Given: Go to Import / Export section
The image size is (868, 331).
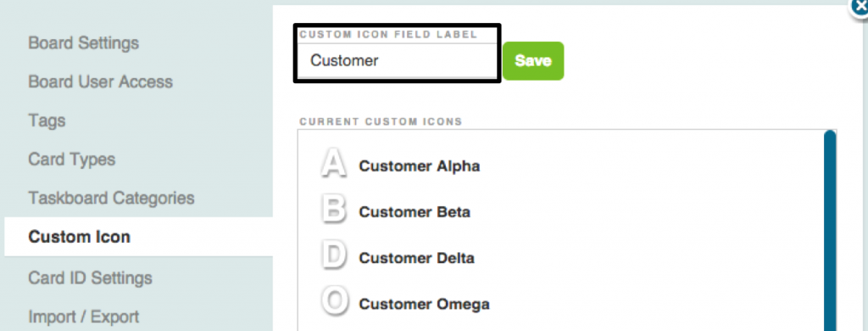Looking at the screenshot, I should pyautogui.click(x=84, y=317).
